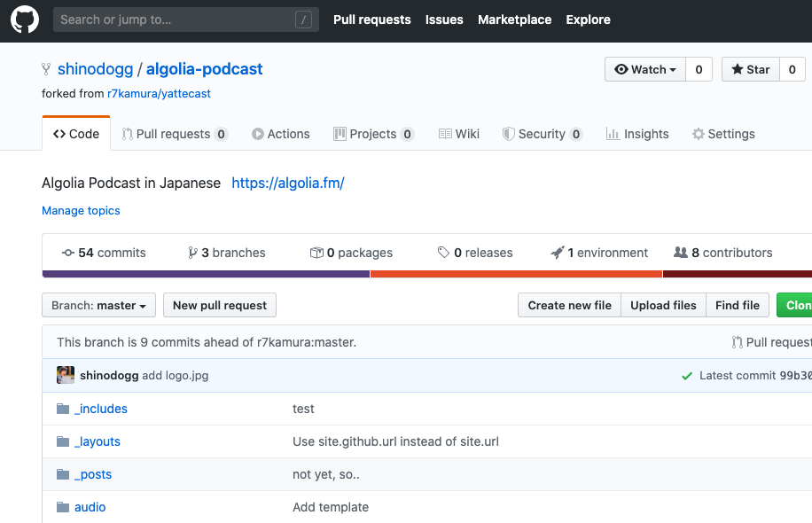Switch to the Projects tab
This screenshot has width=812, height=523.
(374, 134)
